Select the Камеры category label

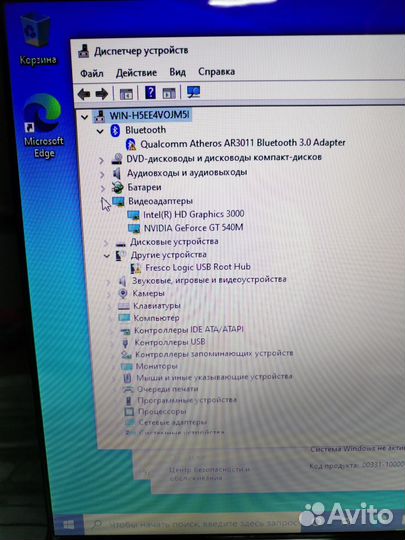[x=148, y=293]
